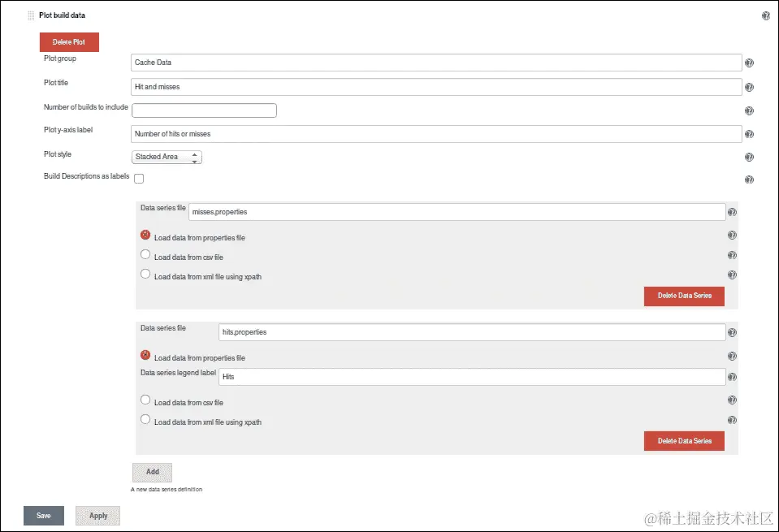This screenshot has height=532, width=779.
Task: Delete the misses.properties data series
Action: point(684,296)
